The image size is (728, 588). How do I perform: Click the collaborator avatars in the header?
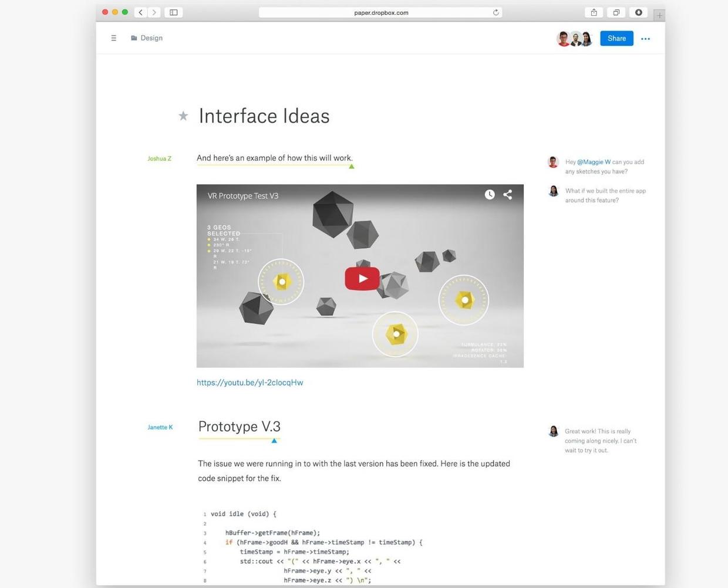coord(575,39)
